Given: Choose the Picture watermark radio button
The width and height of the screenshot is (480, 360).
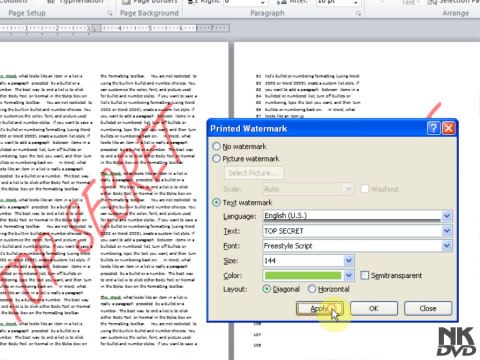Looking at the screenshot, I should tap(216, 159).
